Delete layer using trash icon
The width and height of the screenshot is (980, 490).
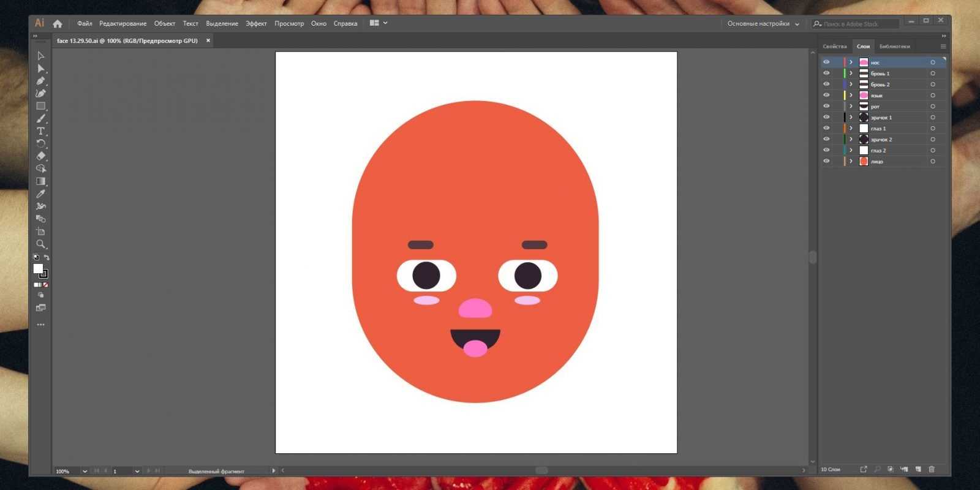[x=932, y=469]
